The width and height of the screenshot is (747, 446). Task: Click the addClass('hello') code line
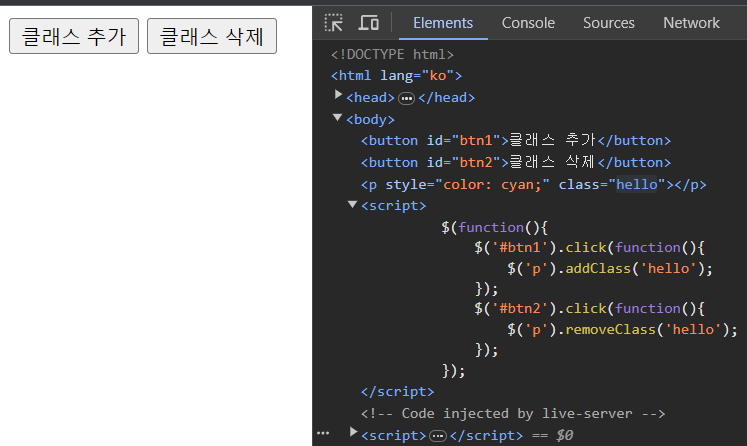610,269
